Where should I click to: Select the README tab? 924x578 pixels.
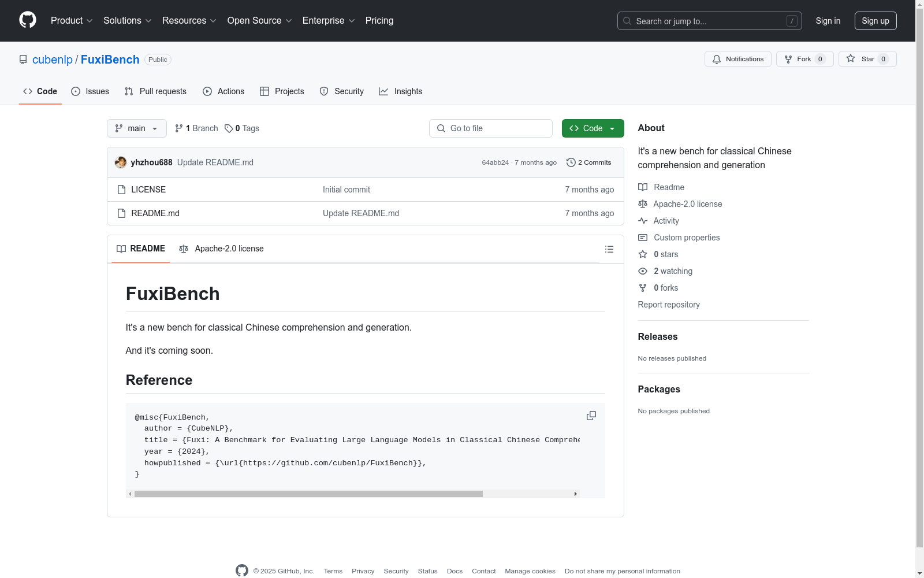click(x=141, y=249)
